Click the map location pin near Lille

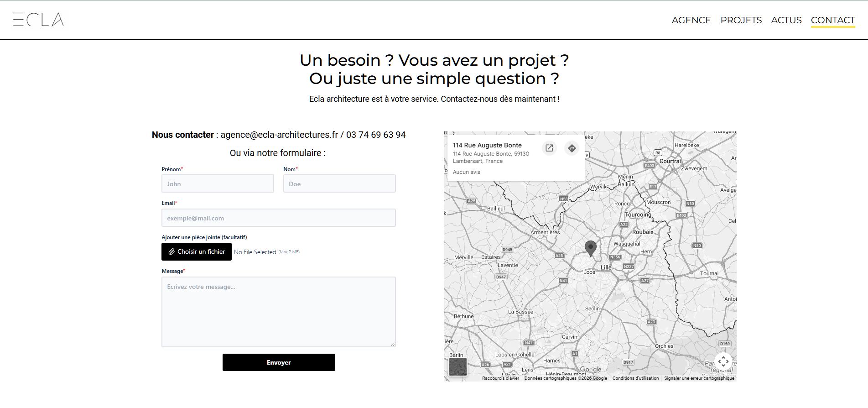point(591,248)
